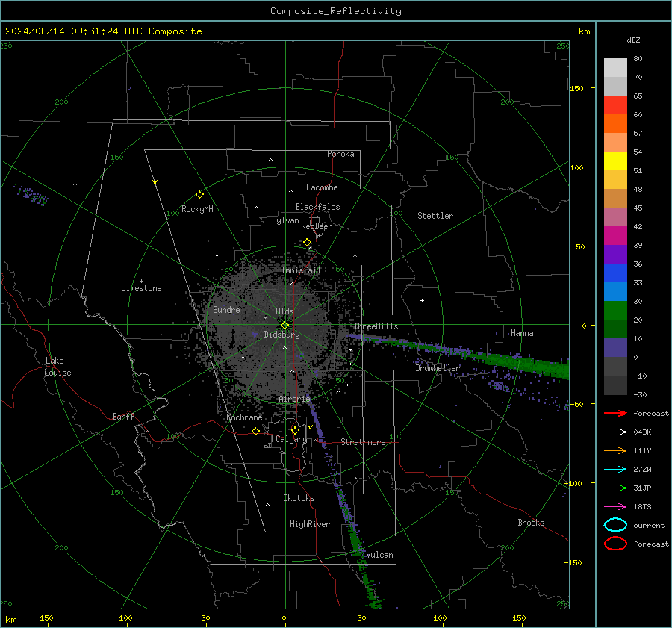Click the small echo cluster at far west edge

[31, 195]
